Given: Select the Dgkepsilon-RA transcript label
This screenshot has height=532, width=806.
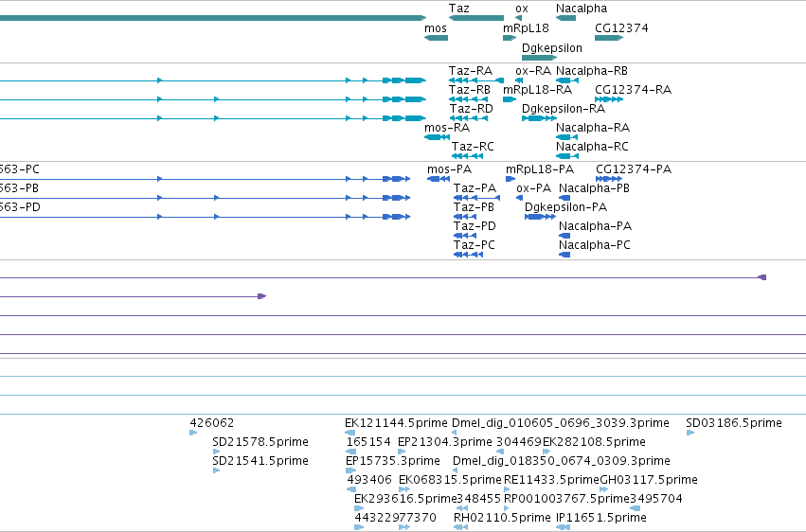Looking at the screenshot, I should (x=564, y=109).
